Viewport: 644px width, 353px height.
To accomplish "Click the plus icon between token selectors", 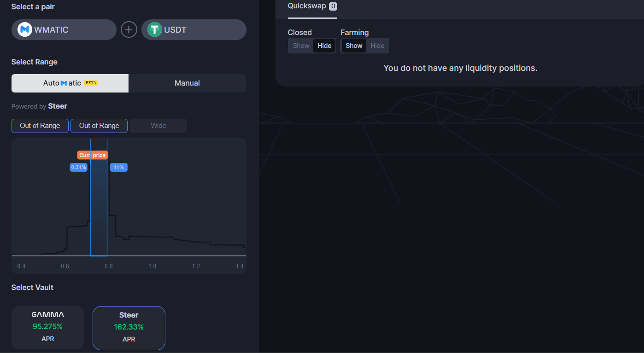I will tap(129, 29).
